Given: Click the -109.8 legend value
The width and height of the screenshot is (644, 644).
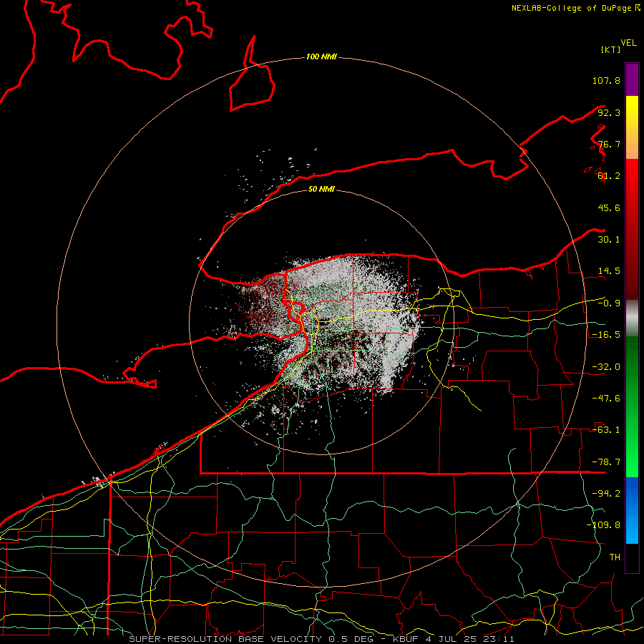Looking at the screenshot, I should click(x=603, y=525).
